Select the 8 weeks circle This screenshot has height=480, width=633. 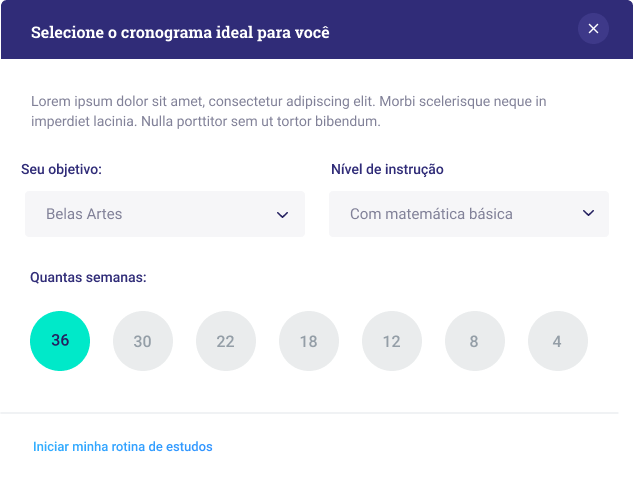(475, 341)
